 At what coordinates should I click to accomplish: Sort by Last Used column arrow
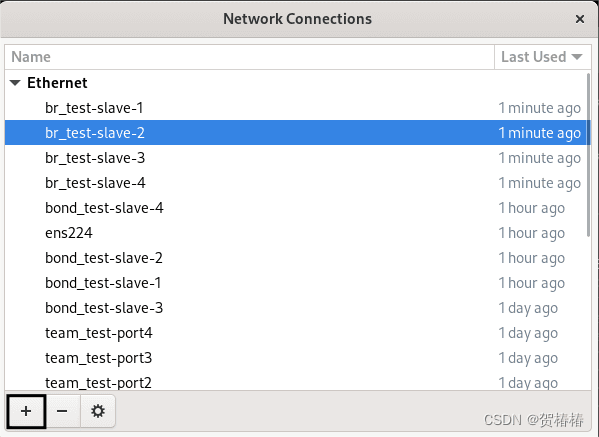[x=577, y=57]
